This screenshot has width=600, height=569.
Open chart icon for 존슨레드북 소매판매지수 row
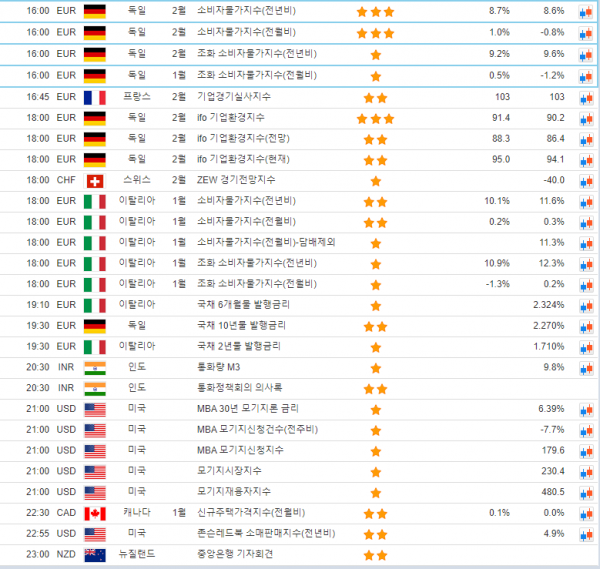(x=585, y=533)
